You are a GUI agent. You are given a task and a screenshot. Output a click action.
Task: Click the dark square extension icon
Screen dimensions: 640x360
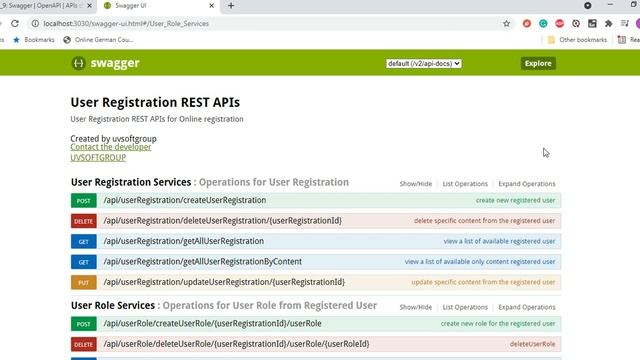(592, 24)
